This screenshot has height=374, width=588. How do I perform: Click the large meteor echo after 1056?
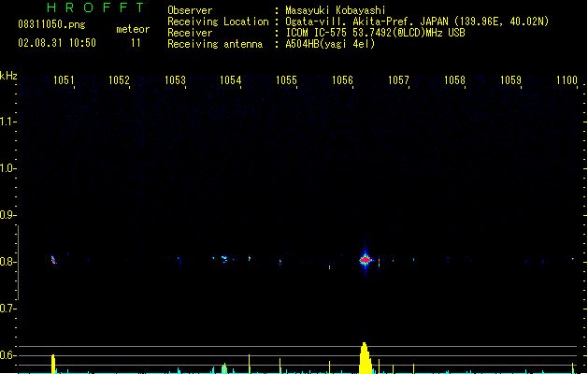point(365,260)
